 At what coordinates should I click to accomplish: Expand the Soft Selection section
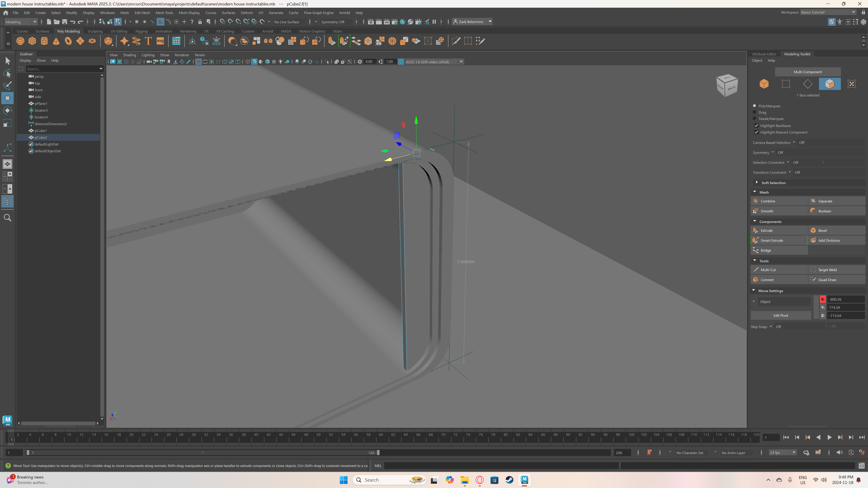coord(757,183)
